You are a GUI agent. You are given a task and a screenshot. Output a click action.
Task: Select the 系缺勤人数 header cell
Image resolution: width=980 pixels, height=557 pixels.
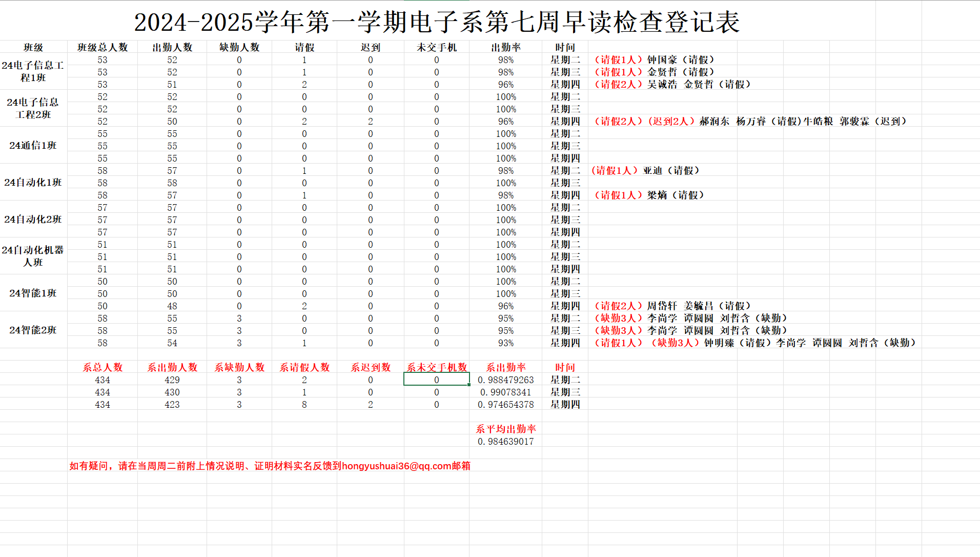[x=239, y=367]
